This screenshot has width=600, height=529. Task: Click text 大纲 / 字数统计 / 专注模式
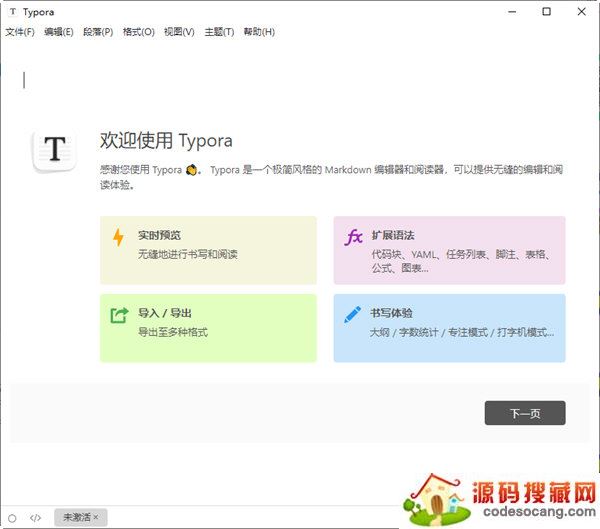pos(429,332)
